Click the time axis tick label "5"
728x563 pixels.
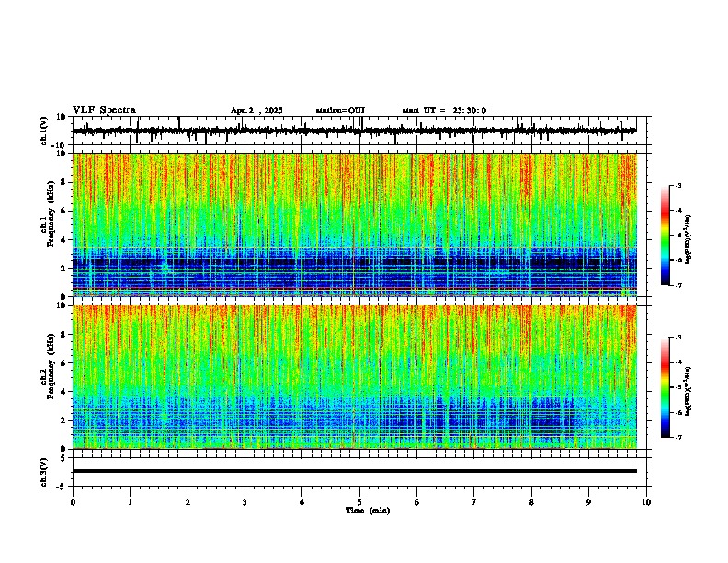pos(359,502)
